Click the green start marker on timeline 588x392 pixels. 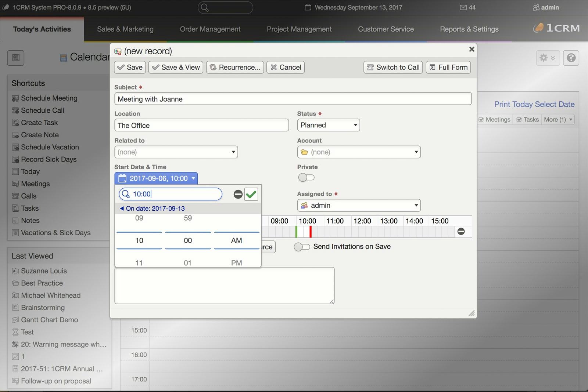(x=296, y=232)
